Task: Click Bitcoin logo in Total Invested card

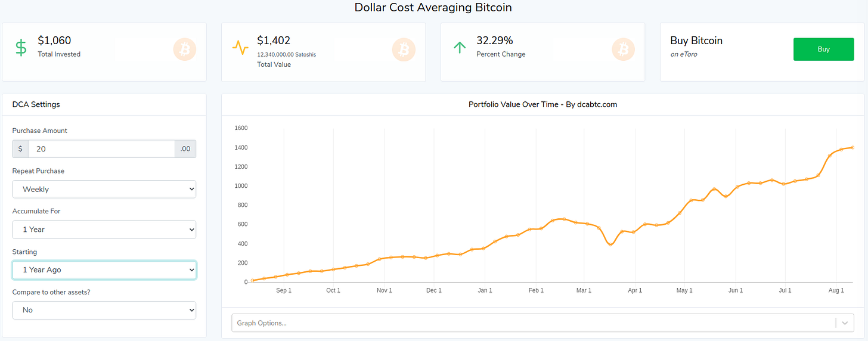Action: [184, 49]
